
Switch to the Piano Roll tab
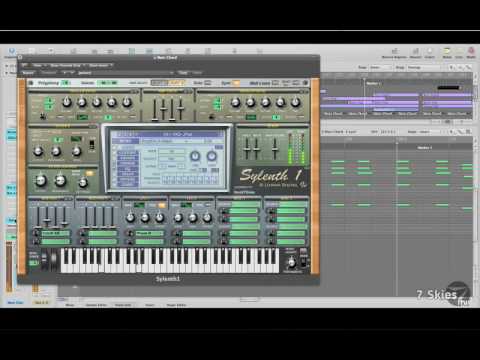pyautogui.click(x=123, y=305)
